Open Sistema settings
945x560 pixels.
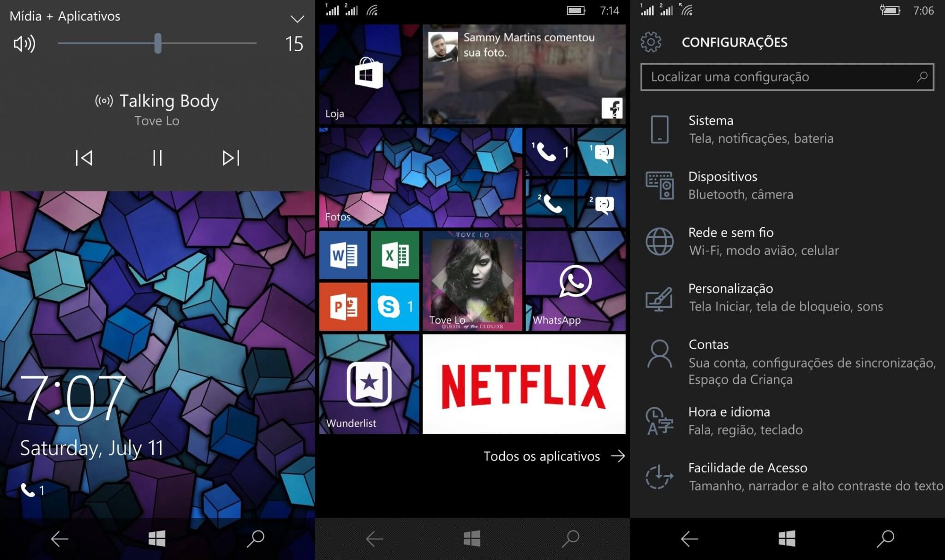click(x=787, y=130)
